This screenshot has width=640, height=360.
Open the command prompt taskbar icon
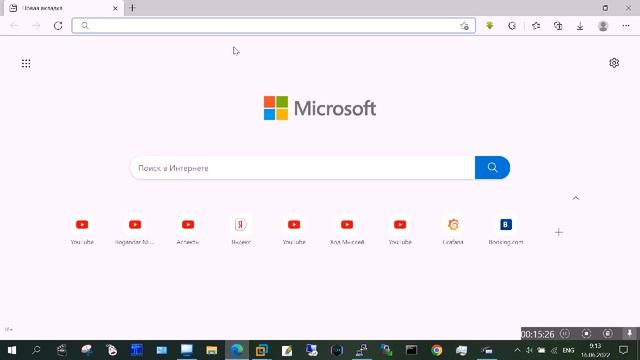coord(411,350)
